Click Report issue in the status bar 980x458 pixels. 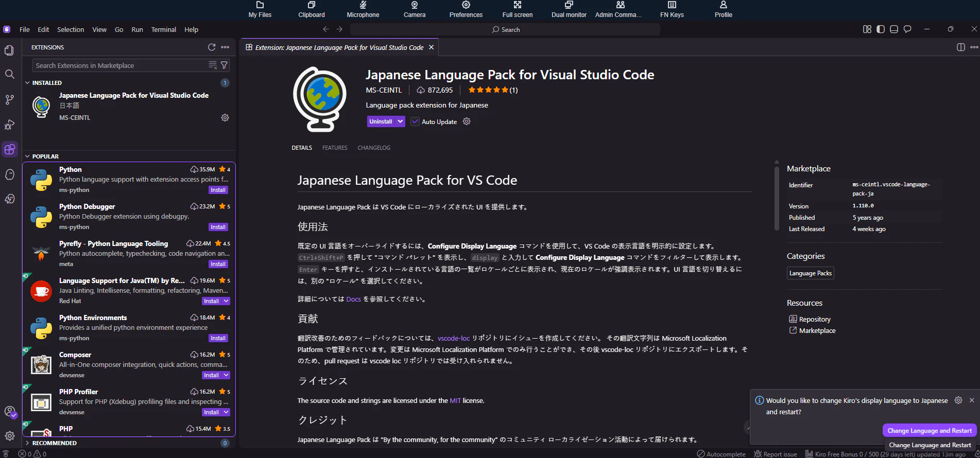click(776, 454)
